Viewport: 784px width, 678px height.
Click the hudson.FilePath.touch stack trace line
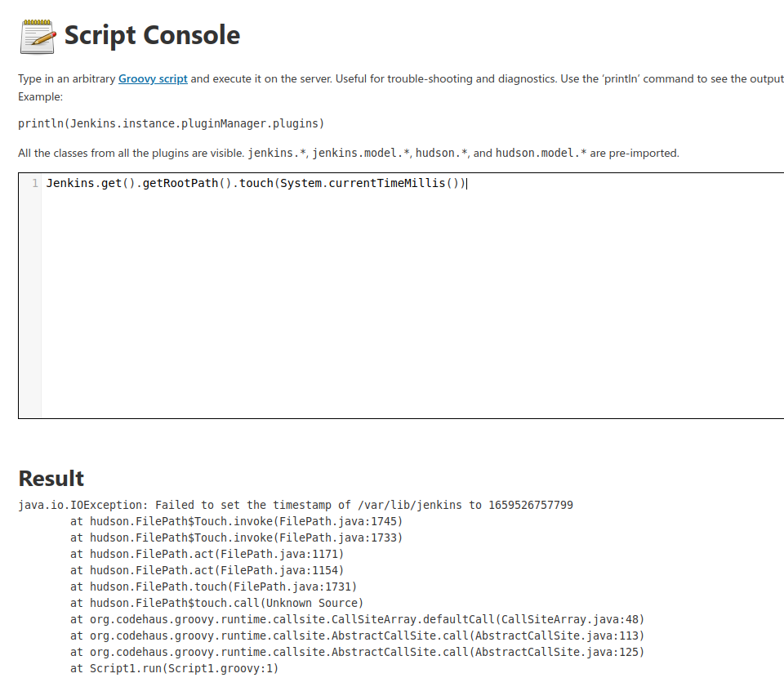213,587
